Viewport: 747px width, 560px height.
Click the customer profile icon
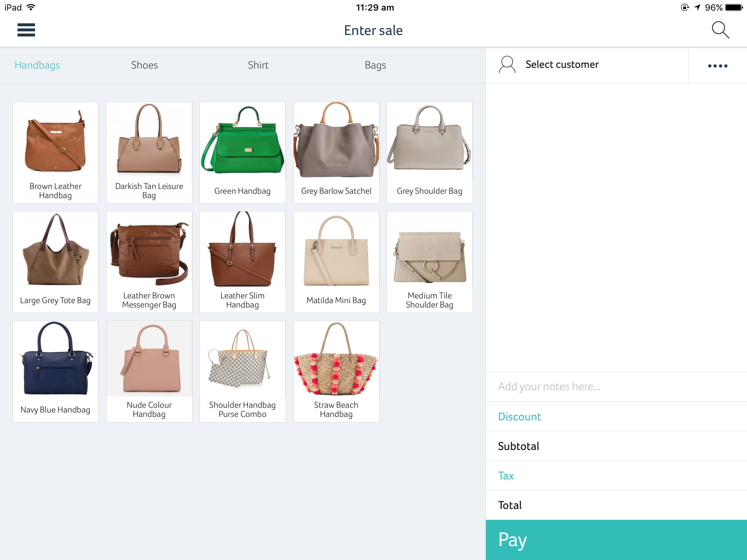(507, 65)
